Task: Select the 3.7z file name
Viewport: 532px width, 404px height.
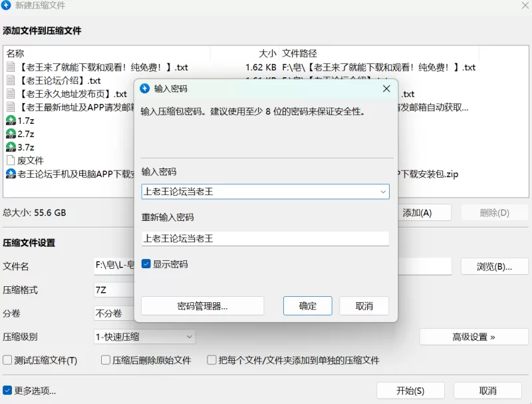Action: [x=26, y=147]
